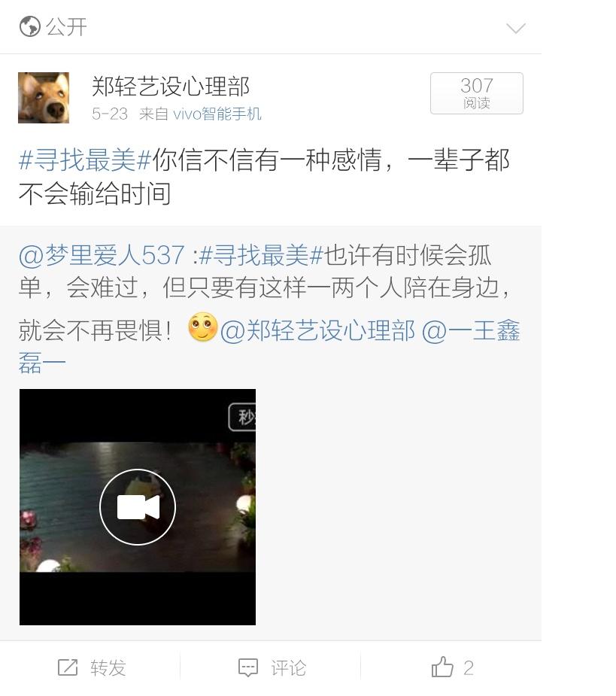Open @郑轻艺设心理部 mention in repost
Image resolution: width=616 pixels, height=696 pixels.
(317, 330)
